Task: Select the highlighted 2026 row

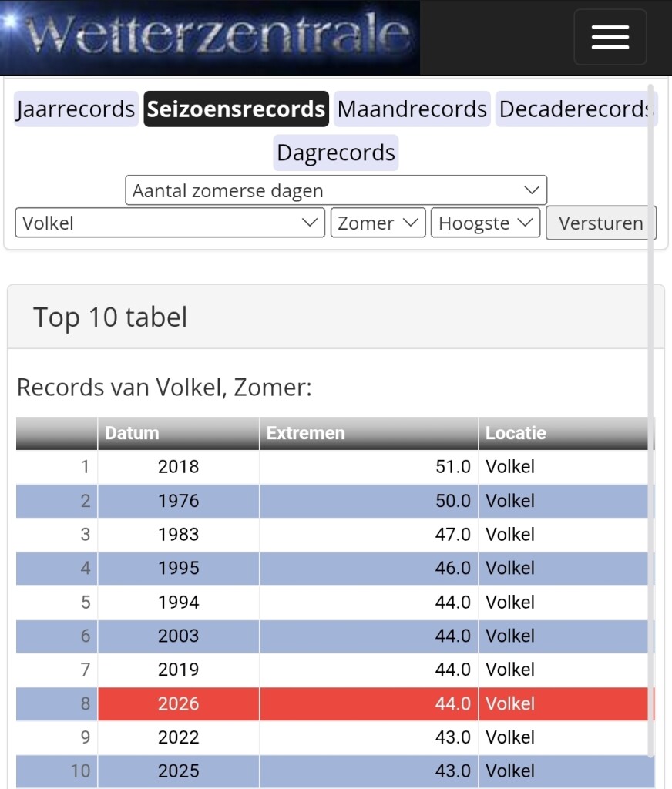Action: [335, 703]
